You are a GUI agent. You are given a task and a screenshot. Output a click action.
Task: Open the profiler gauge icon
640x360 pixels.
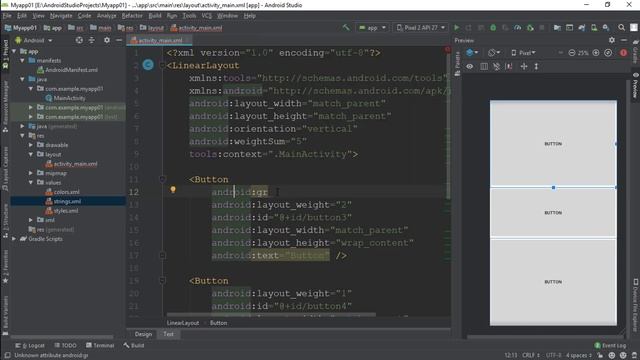tap(518, 28)
